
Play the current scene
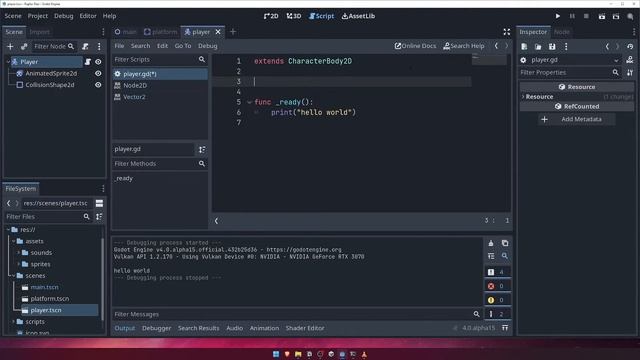click(602, 16)
